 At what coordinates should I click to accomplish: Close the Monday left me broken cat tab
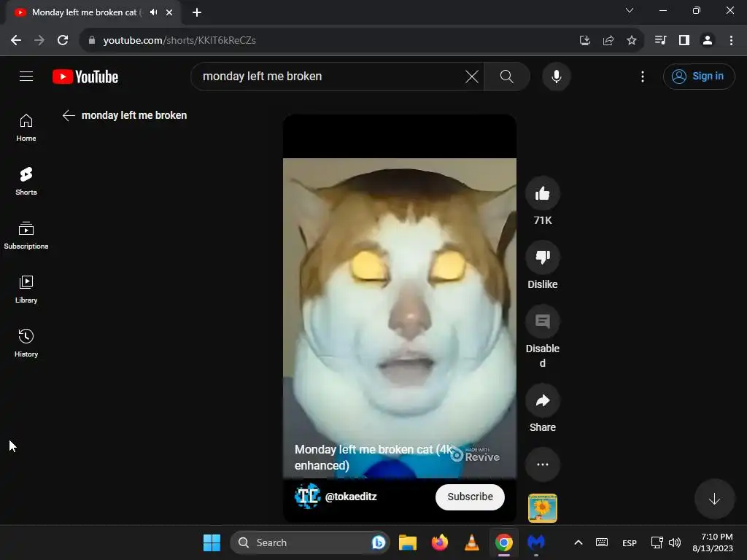169,12
